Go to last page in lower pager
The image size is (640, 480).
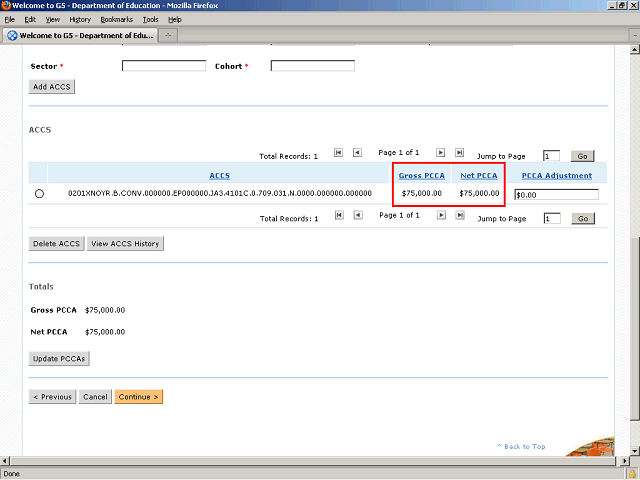pyautogui.click(x=460, y=215)
